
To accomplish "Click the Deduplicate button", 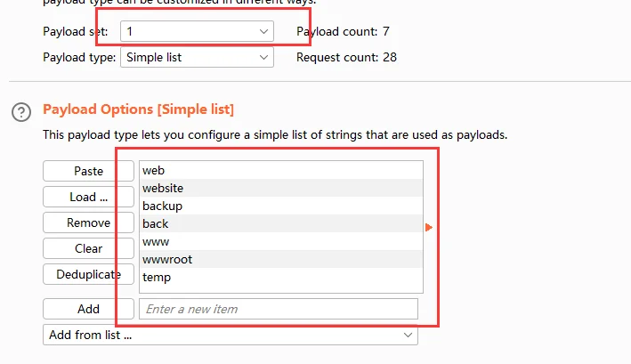I will click(x=88, y=274).
